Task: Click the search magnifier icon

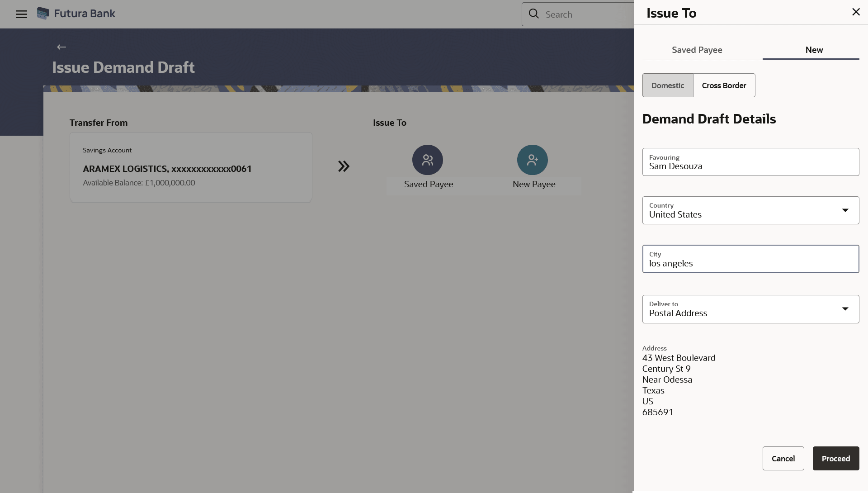Action: (534, 14)
